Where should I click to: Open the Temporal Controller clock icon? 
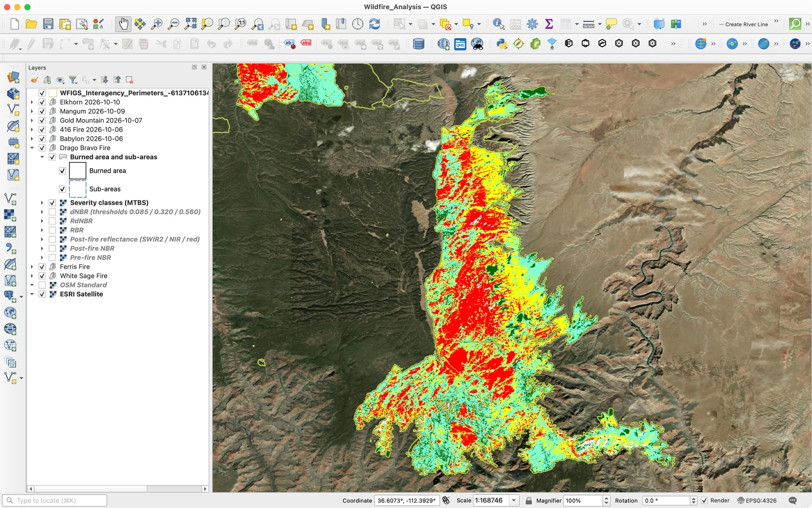358,24
